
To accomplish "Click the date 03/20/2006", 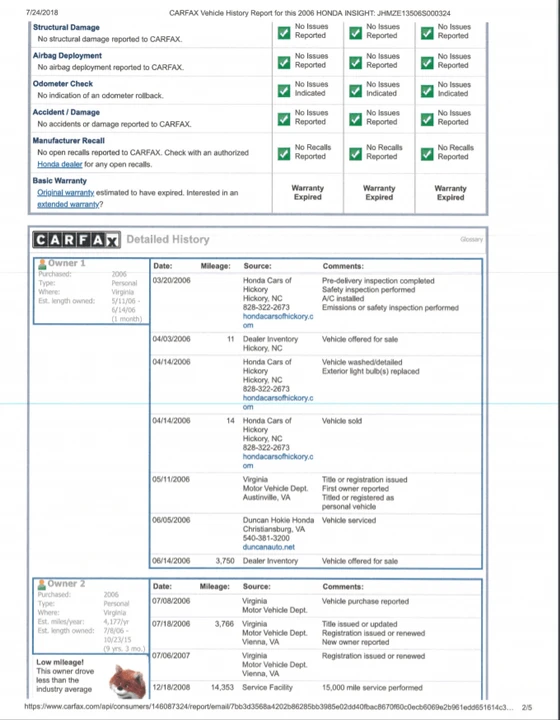I will 171,280.
